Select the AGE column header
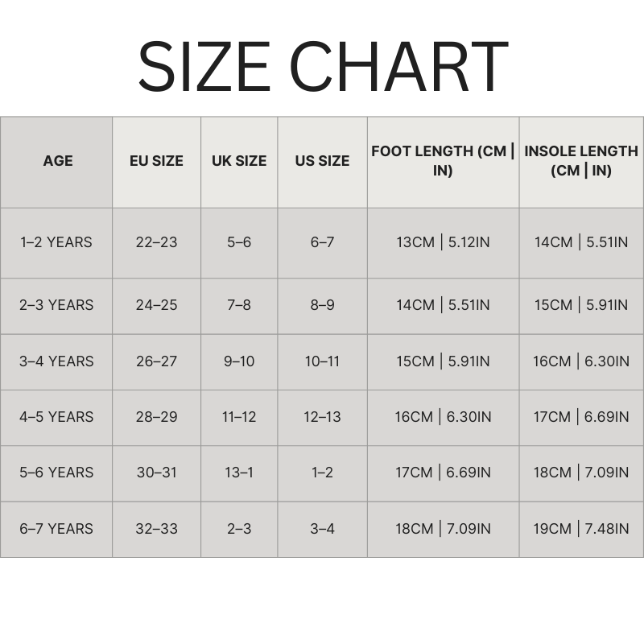Image resolution: width=644 pixels, height=644 pixels. [x=57, y=161]
